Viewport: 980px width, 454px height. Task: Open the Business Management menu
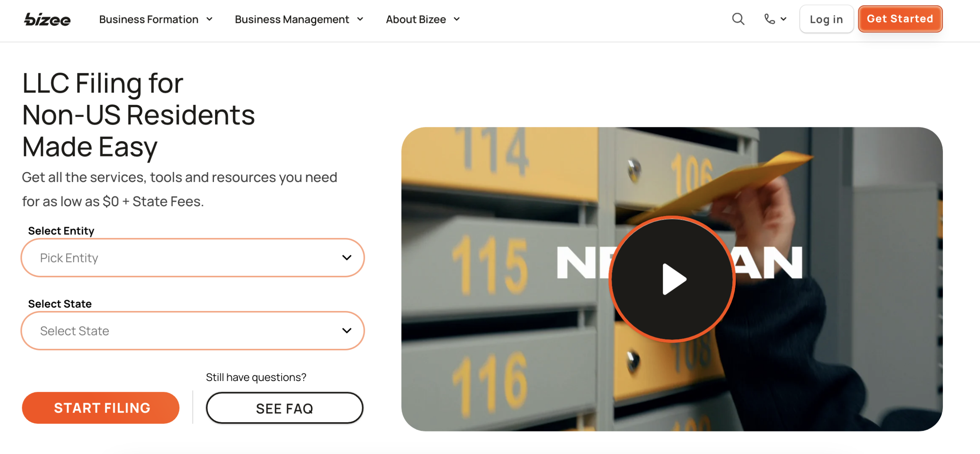292,19
